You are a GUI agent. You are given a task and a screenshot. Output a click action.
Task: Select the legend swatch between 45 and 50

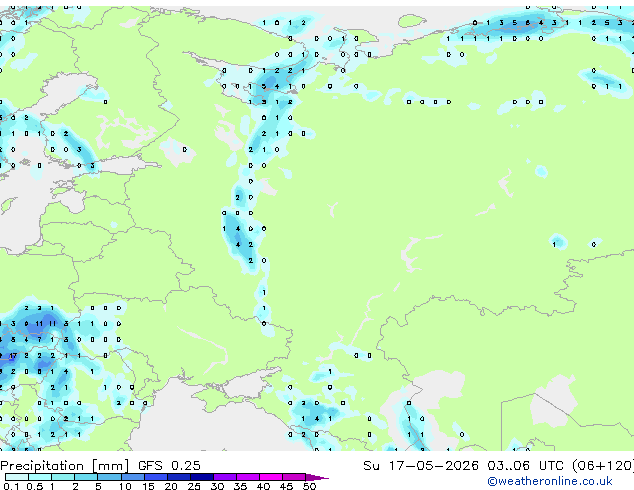pyautogui.click(x=294, y=477)
